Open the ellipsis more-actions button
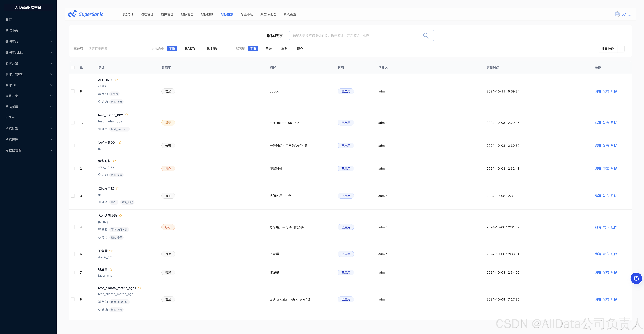Viewport: 644px width, 334px height. click(621, 48)
